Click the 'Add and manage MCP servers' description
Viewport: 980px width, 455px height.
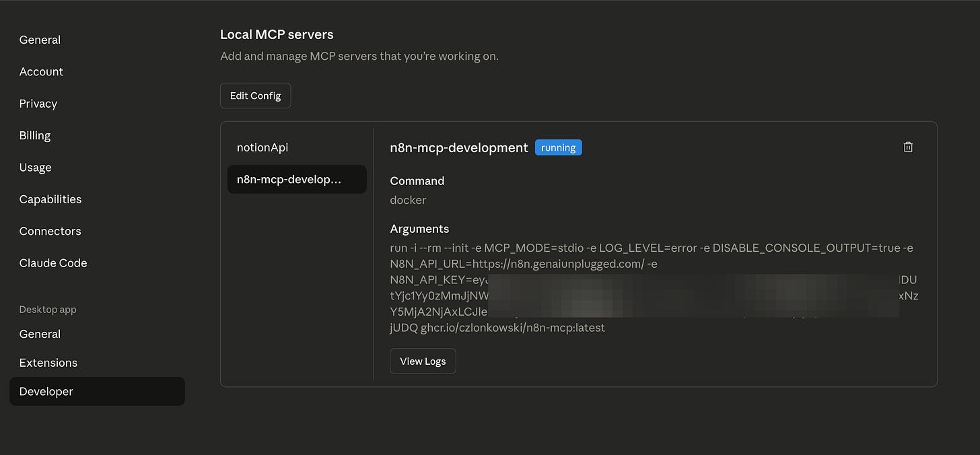tap(359, 56)
